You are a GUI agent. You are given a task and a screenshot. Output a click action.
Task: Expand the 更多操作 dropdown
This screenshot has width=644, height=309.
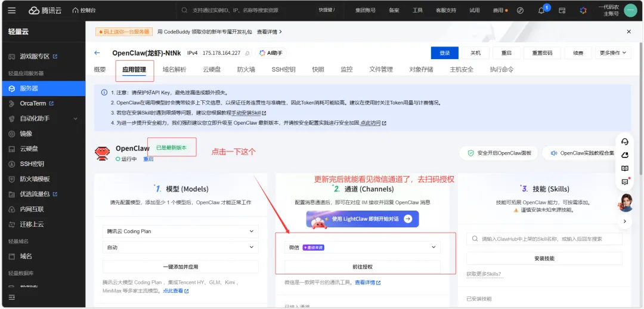click(x=613, y=53)
